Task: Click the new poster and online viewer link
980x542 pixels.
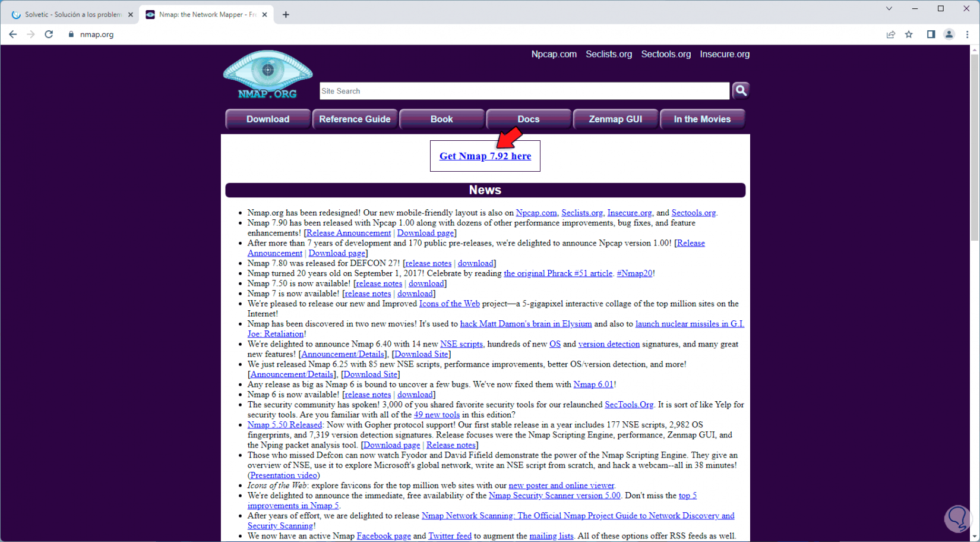Action: [561, 486]
